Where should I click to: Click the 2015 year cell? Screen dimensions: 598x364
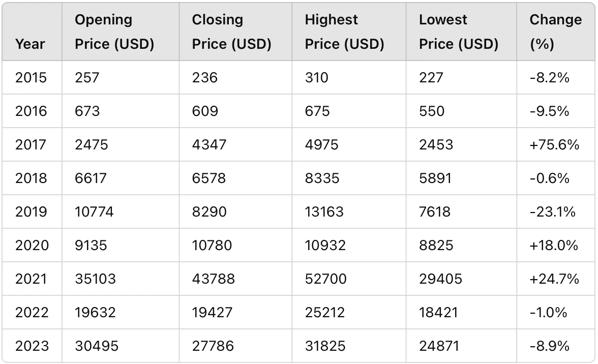click(x=31, y=78)
